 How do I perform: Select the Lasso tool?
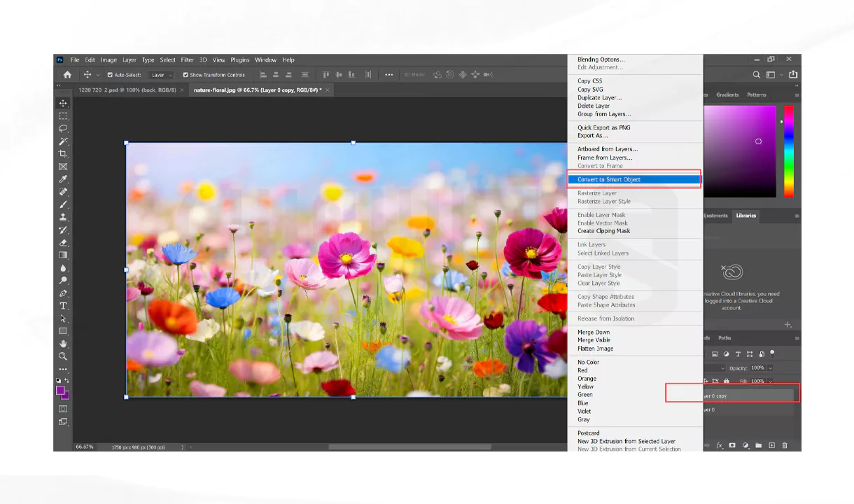tap(63, 129)
